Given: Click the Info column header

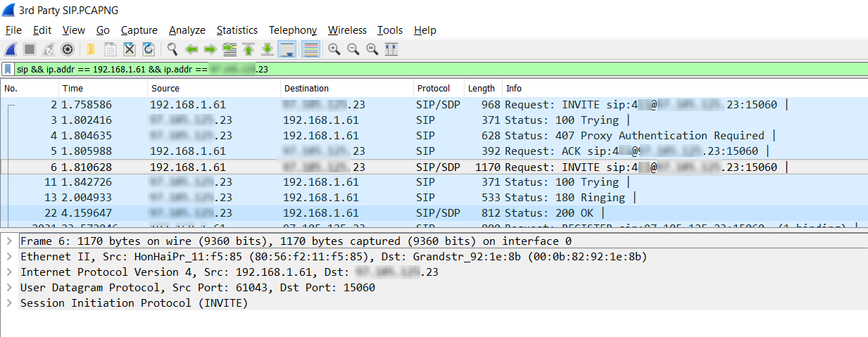Looking at the screenshot, I should point(684,89).
